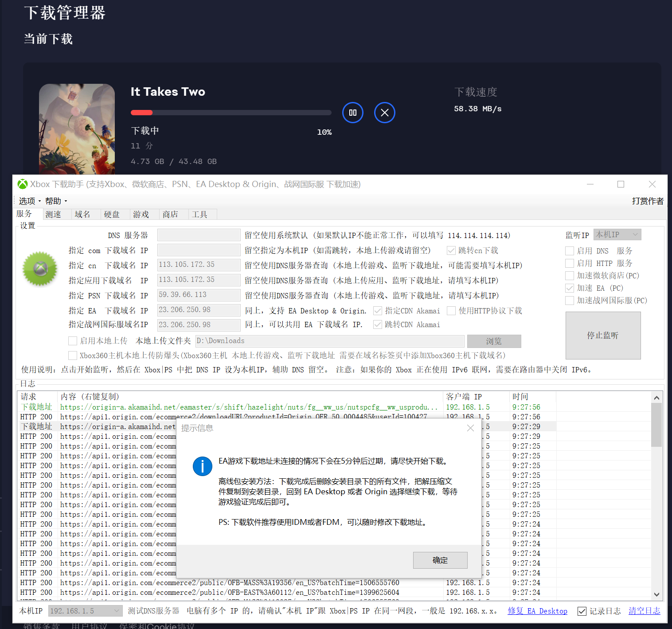Toggle 跳转CDN Akamai checkbox
The image size is (672, 629).
(x=378, y=325)
